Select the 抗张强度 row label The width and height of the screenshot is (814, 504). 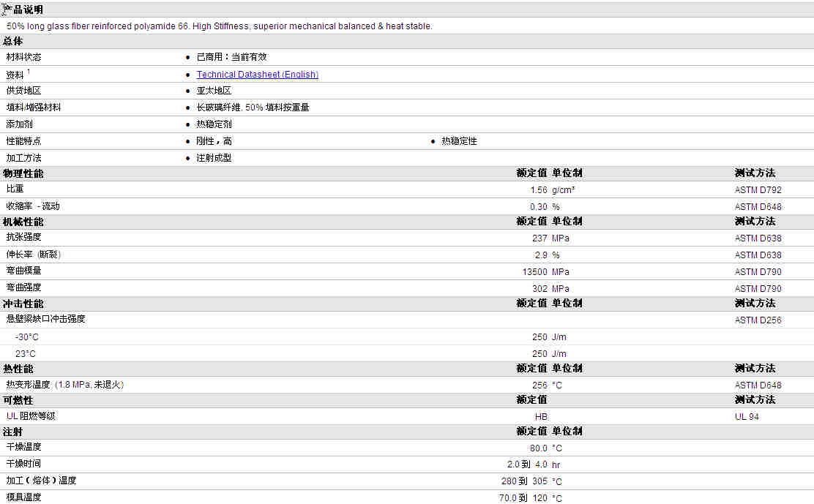23,238
